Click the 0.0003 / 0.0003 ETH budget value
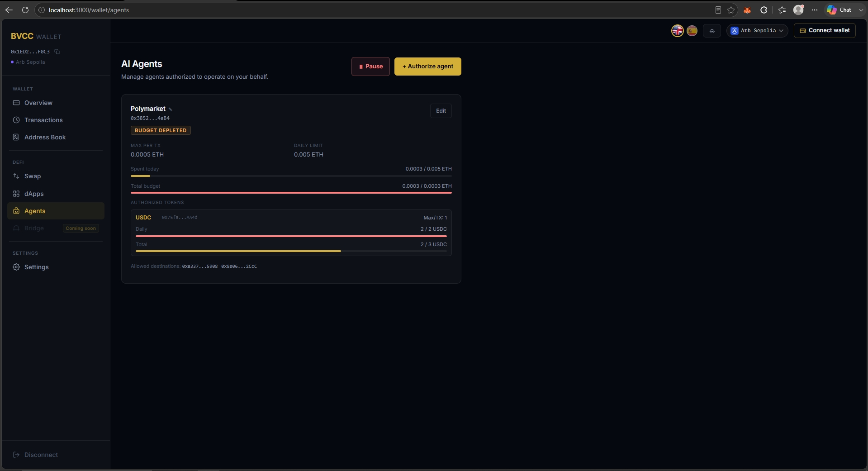This screenshot has height=471, width=868. [x=427, y=186]
